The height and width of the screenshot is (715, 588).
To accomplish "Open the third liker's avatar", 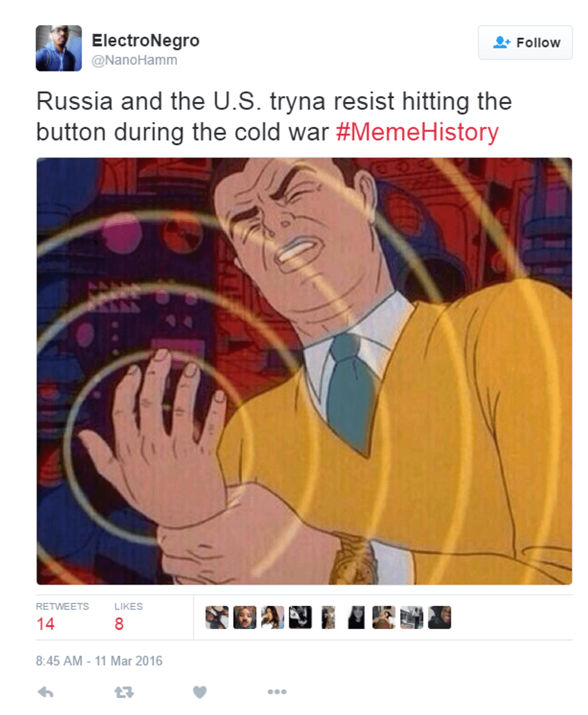I will click(x=272, y=617).
